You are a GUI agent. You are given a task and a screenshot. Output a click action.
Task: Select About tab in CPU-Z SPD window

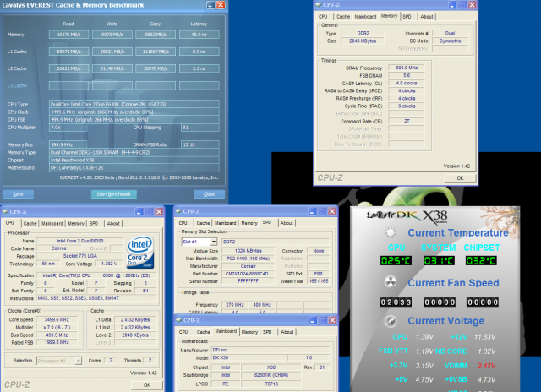click(x=287, y=223)
